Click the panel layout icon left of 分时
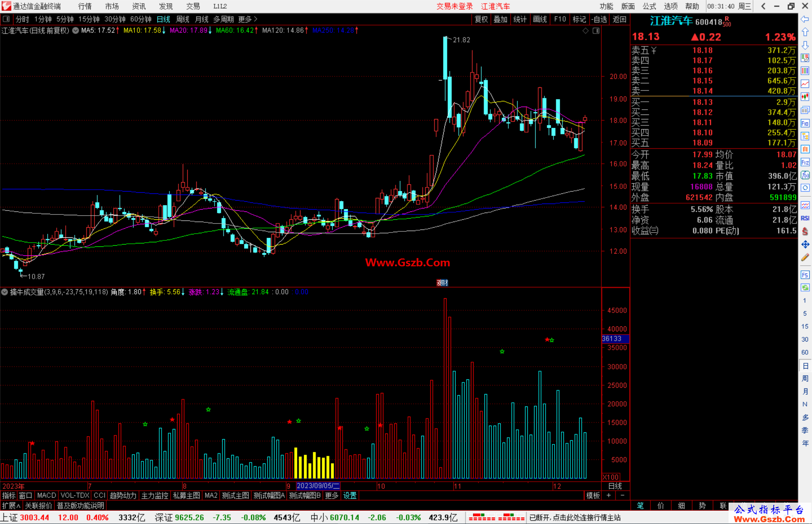 point(6,19)
